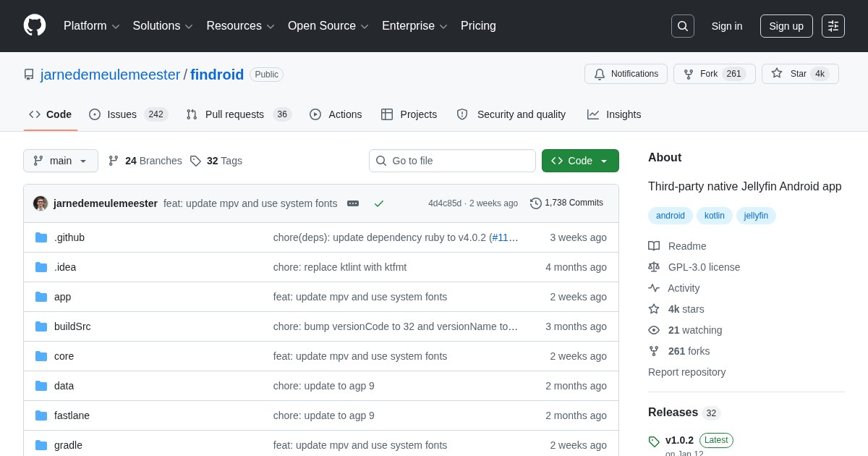The width and height of the screenshot is (868, 456).
Task: Expand the Solutions menu
Action: coord(163,26)
